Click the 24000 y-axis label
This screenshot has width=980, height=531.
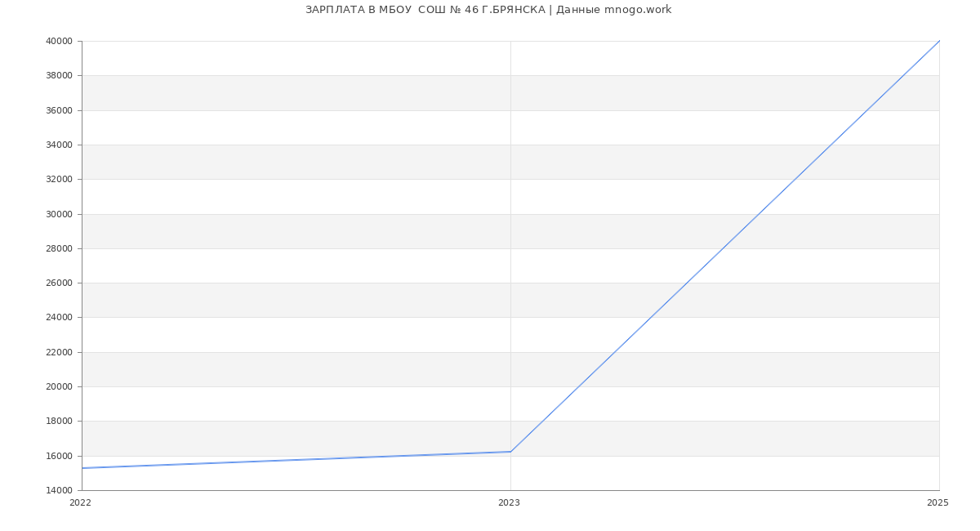(60, 318)
